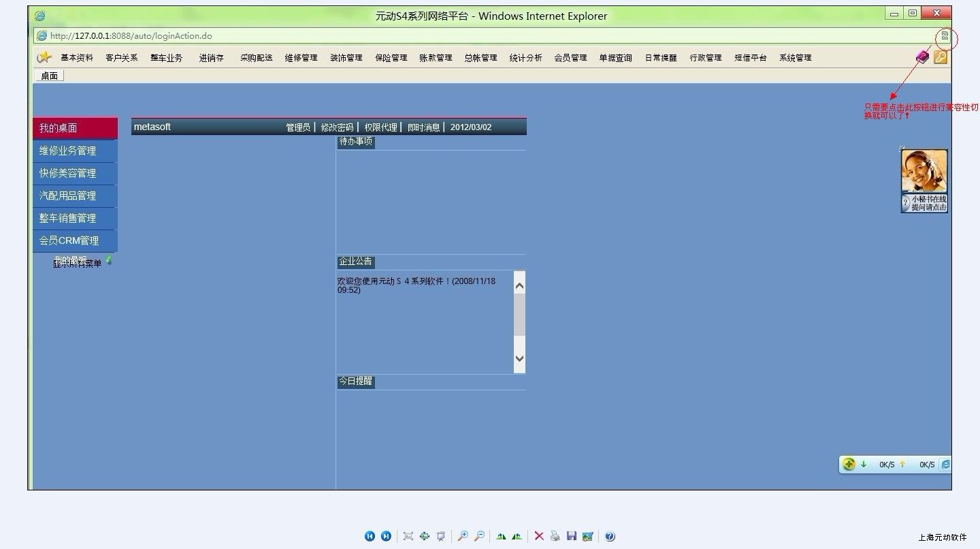Expand 维修业务管理 in the sidebar

[68, 151]
